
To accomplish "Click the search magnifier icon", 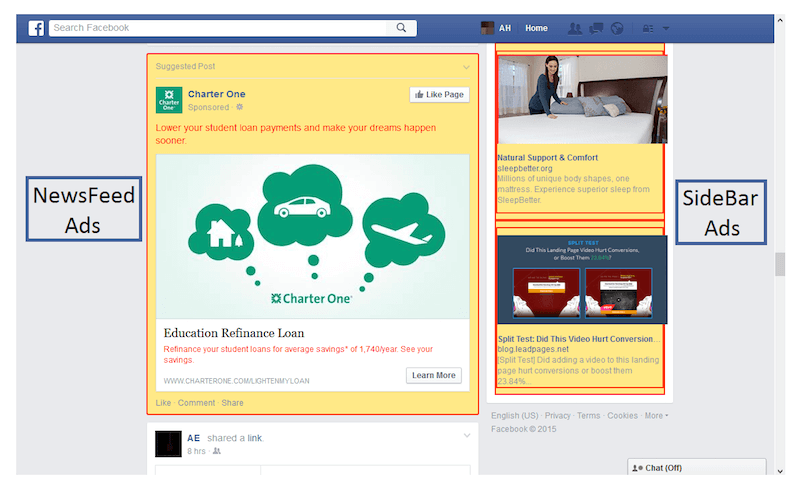I will click(x=402, y=28).
